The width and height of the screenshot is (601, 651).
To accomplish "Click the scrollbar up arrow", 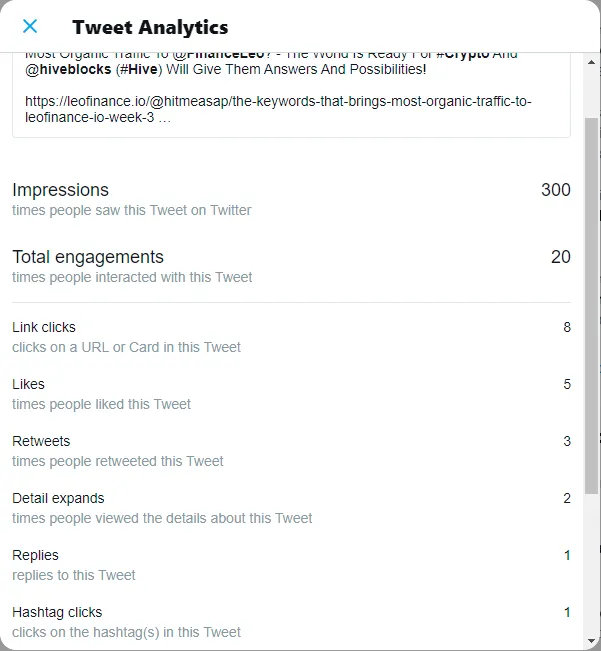I will pyautogui.click(x=591, y=62).
